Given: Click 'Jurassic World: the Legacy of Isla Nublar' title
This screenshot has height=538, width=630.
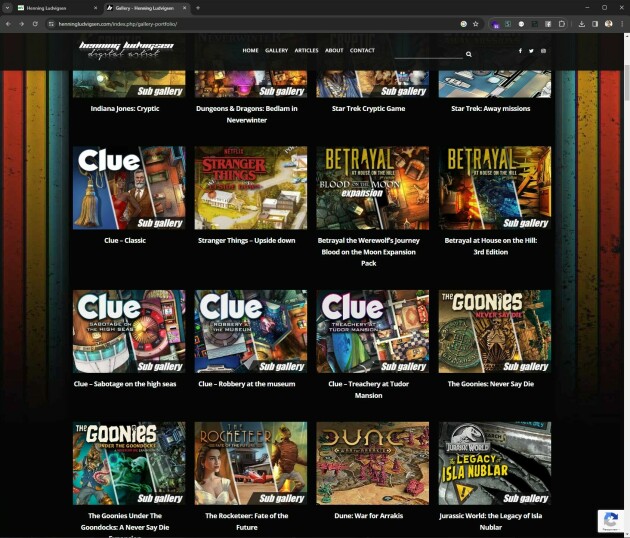Looking at the screenshot, I should (491, 521).
